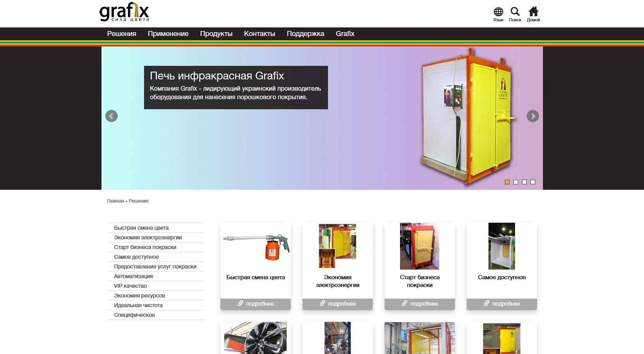Image resolution: width=644 pixels, height=354 pixels.
Task: Click the card title Быстрая смена цвета
Action: (x=256, y=277)
